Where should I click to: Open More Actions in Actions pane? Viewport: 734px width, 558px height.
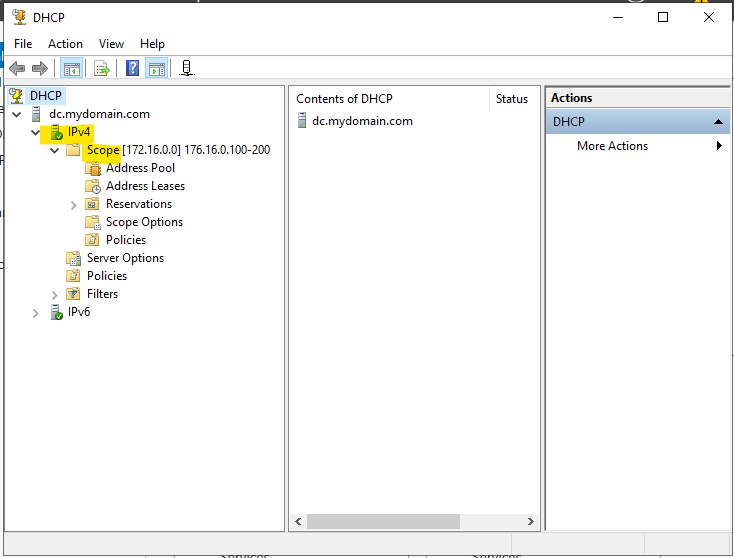tap(612, 146)
